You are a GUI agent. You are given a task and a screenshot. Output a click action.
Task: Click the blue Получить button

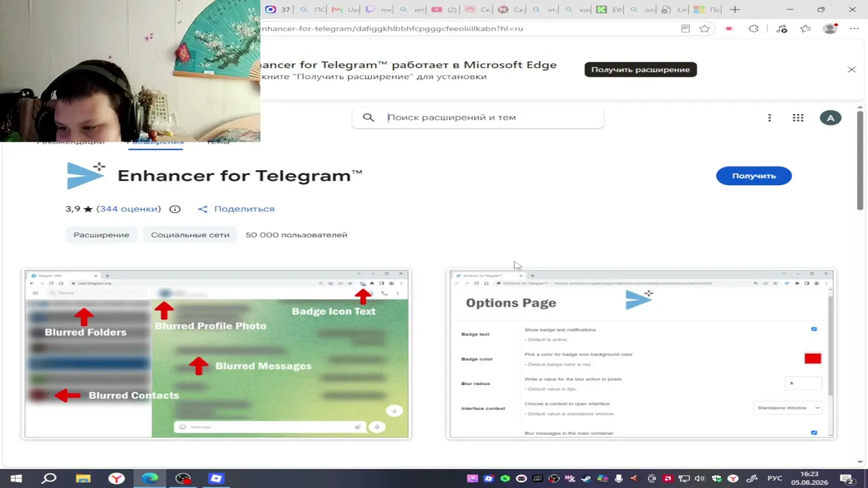pyautogui.click(x=753, y=176)
